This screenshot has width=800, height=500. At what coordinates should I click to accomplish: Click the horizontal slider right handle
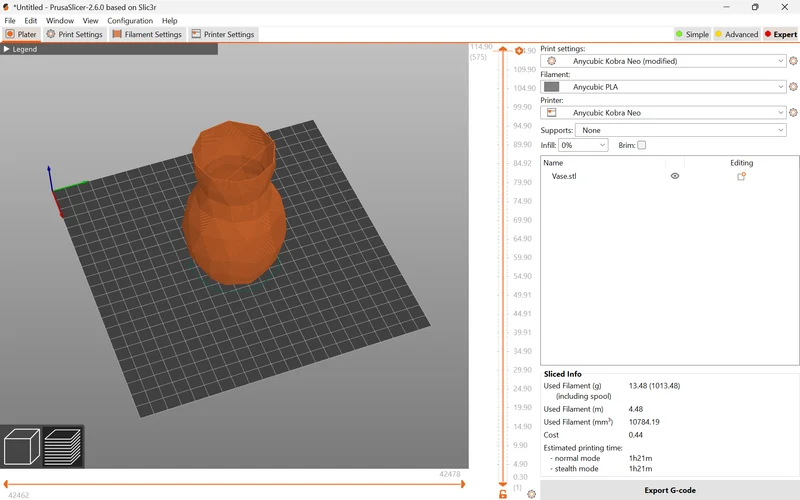pyautogui.click(x=463, y=484)
